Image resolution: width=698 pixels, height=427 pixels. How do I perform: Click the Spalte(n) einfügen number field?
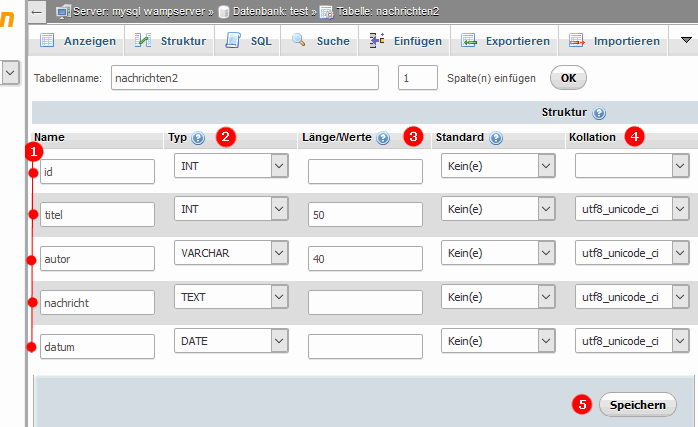click(x=418, y=78)
